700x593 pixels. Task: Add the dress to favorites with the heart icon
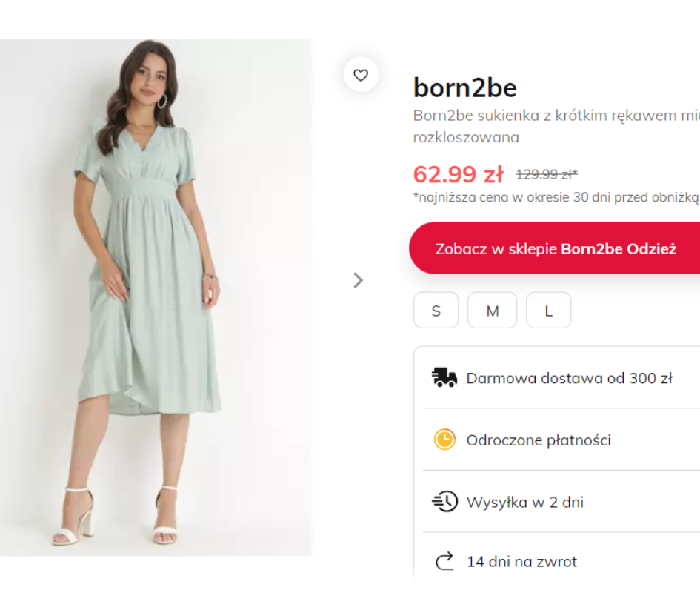click(361, 75)
